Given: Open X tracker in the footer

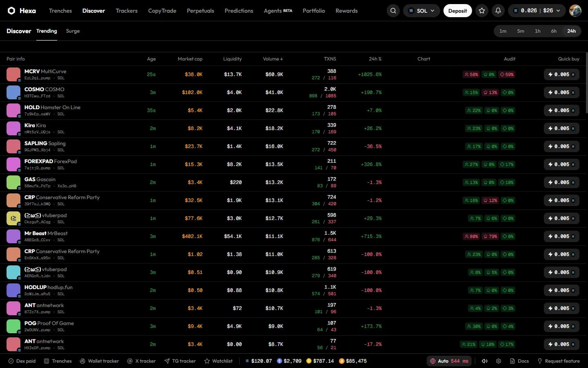Looking at the screenshot, I should (x=141, y=361).
